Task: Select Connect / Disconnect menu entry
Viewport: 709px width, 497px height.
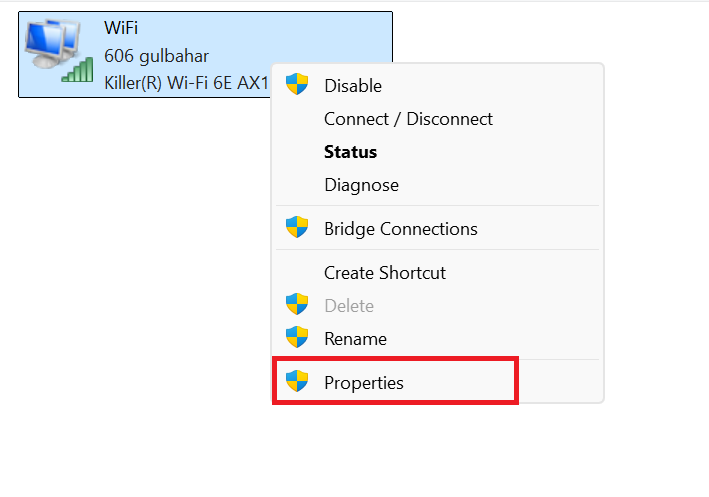Action: tap(408, 119)
